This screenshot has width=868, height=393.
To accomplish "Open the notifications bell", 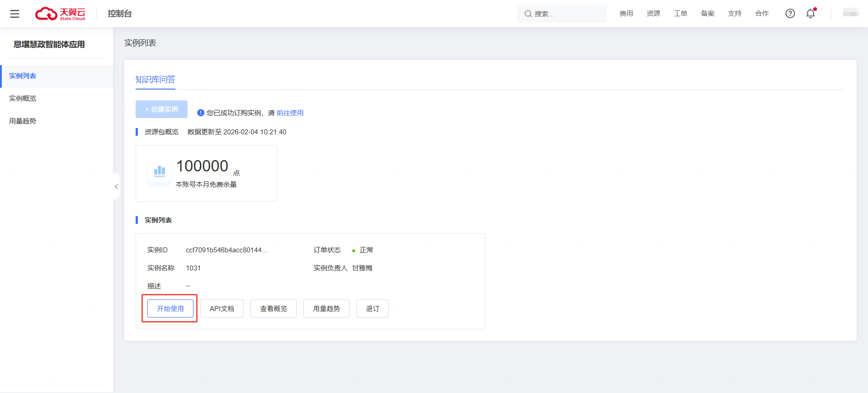I will point(811,14).
